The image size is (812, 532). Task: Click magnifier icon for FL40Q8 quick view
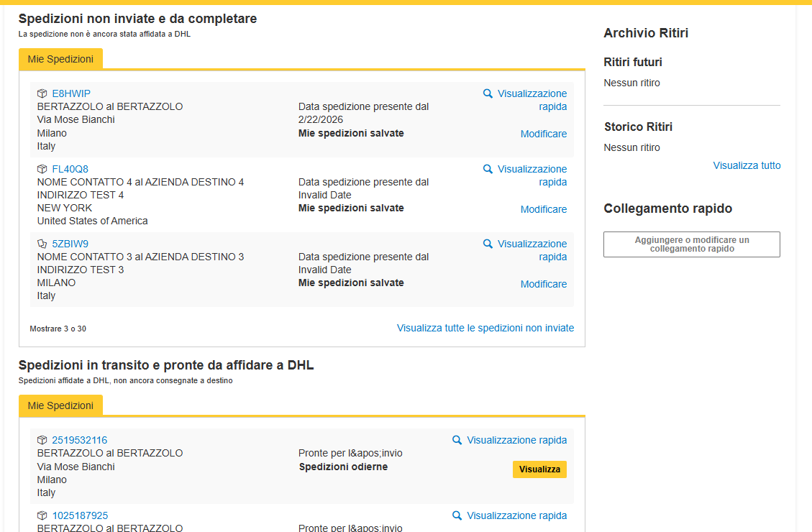click(x=488, y=169)
